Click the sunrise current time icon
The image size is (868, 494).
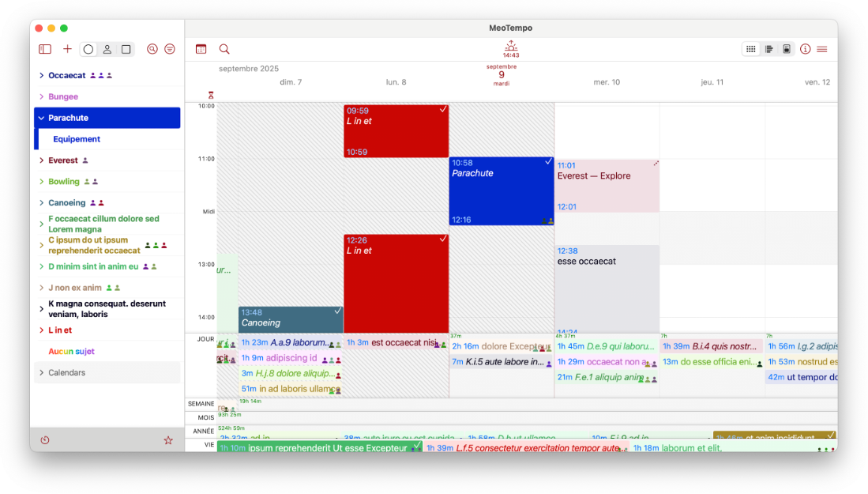[511, 46]
